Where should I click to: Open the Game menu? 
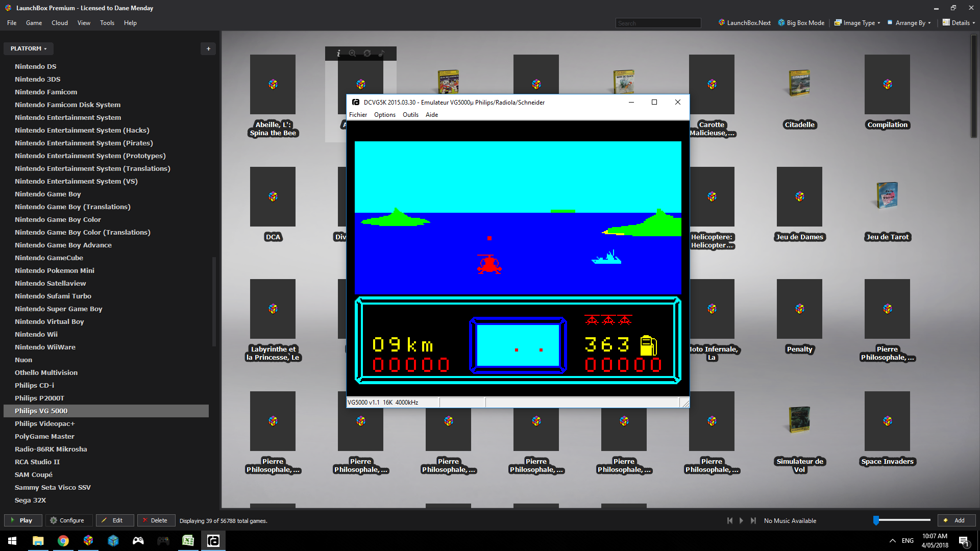[34, 22]
